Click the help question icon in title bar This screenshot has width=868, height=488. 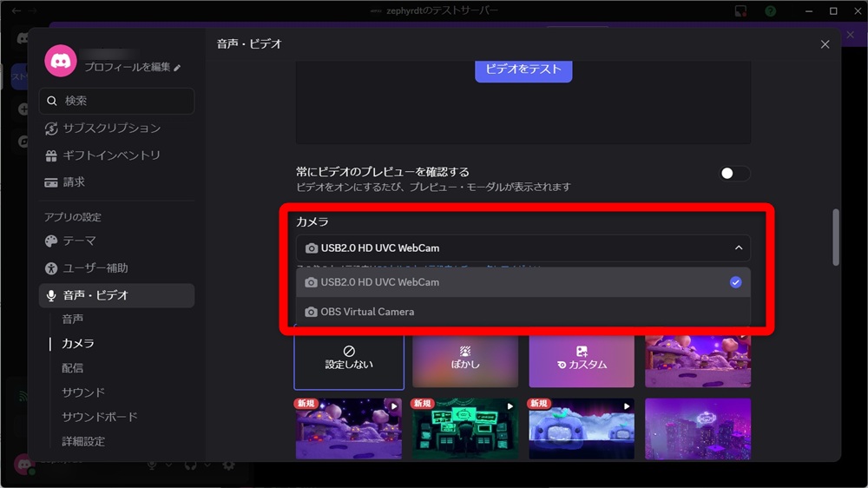770,11
